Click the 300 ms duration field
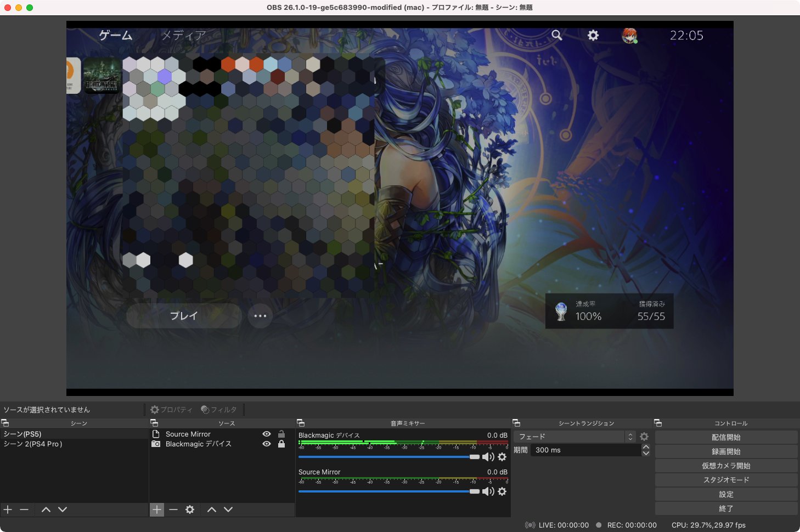The width and height of the screenshot is (800, 532). 585,450
